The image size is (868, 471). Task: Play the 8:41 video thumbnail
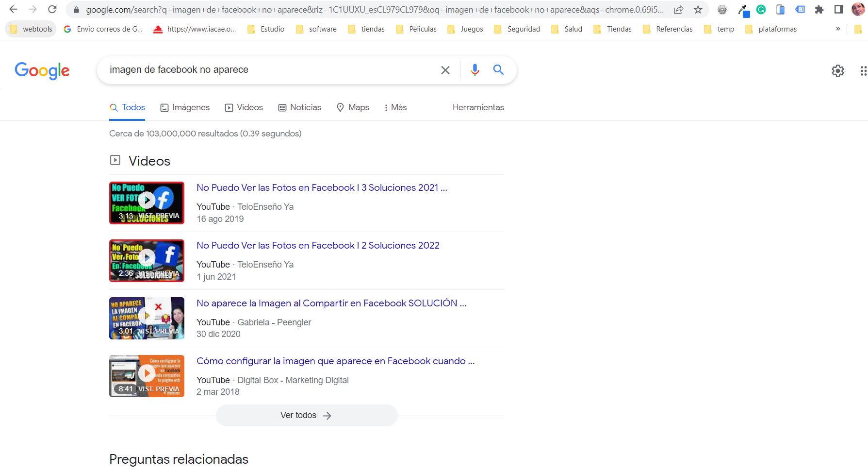(147, 376)
